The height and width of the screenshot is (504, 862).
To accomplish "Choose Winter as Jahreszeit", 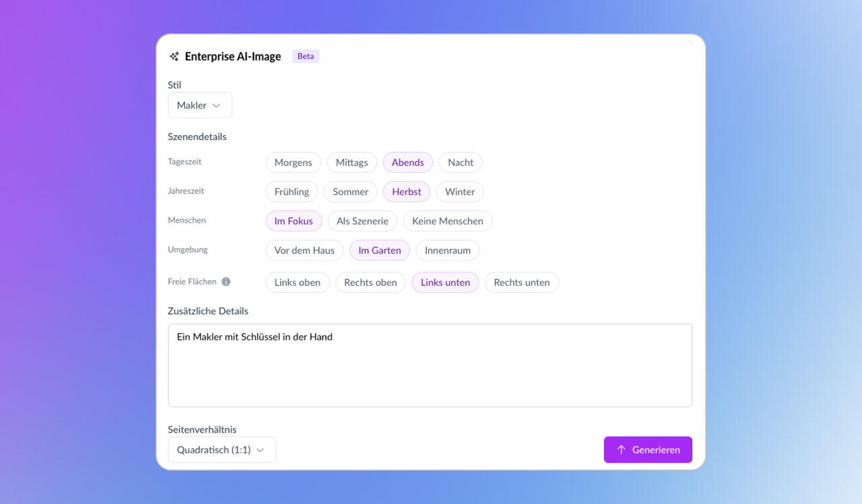I will pyautogui.click(x=460, y=192).
